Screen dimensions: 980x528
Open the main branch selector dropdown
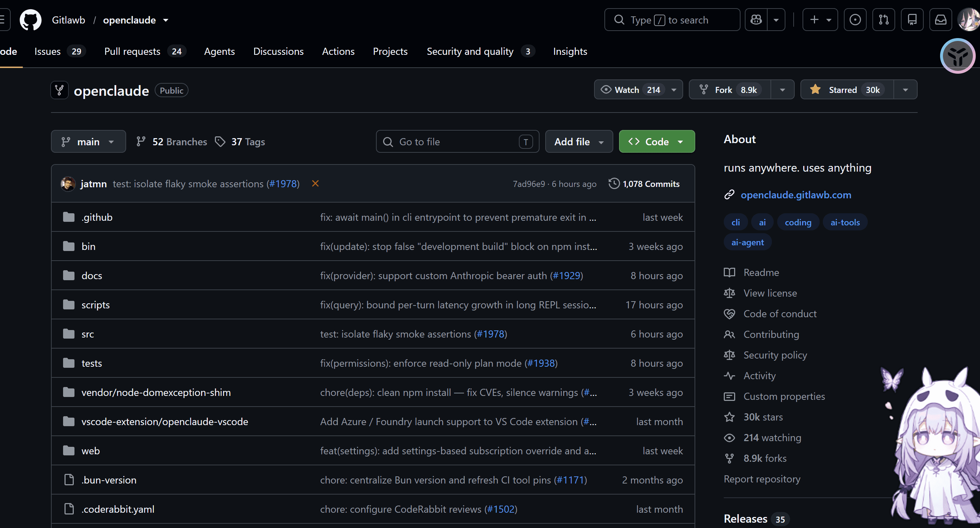pyautogui.click(x=88, y=142)
